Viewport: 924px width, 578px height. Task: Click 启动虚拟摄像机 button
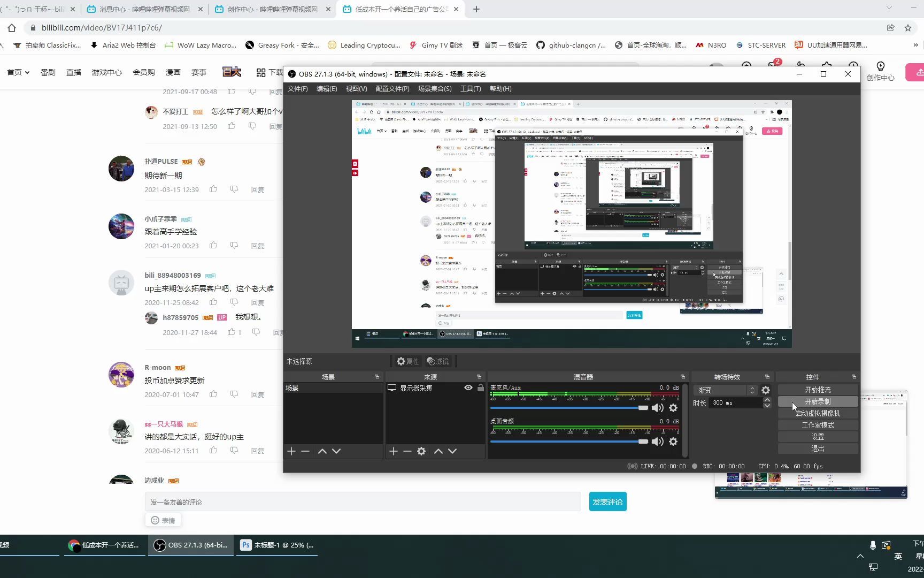pyautogui.click(x=818, y=413)
